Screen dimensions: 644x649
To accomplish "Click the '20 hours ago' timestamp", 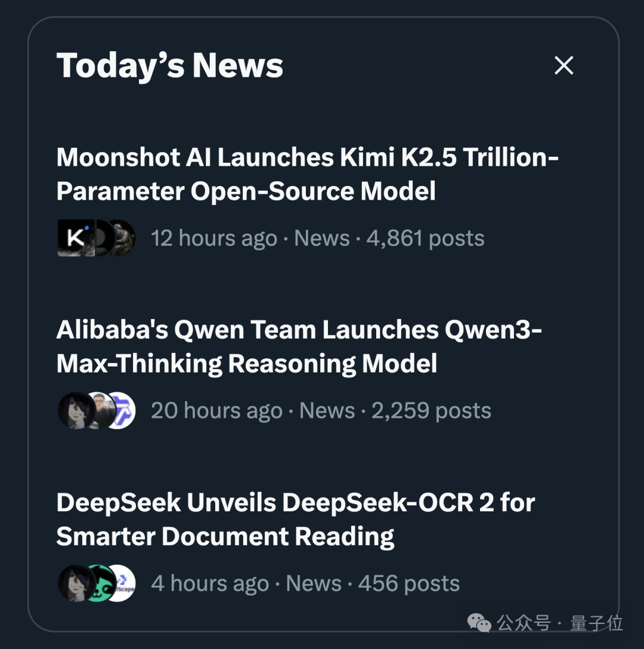I will (x=216, y=411).
